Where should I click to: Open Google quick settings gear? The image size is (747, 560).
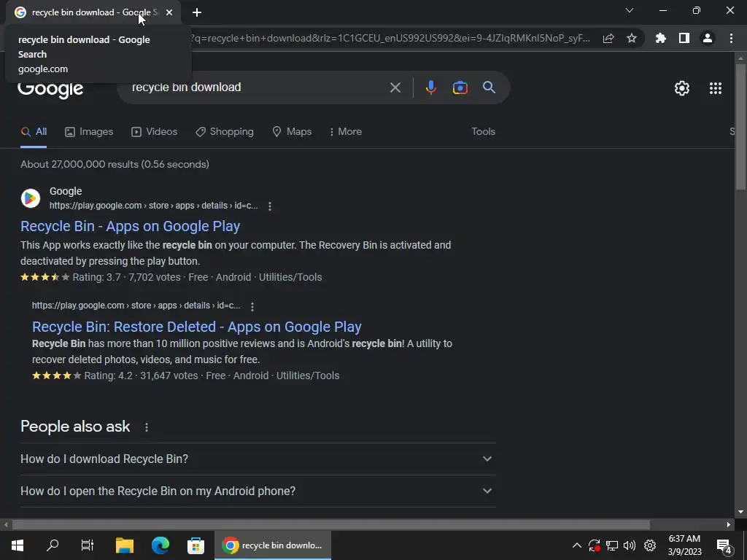(x=682, y=88)
